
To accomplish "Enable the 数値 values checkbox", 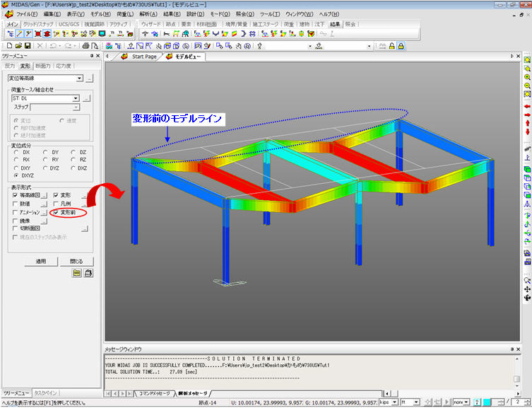I will (x=15, y=204).
